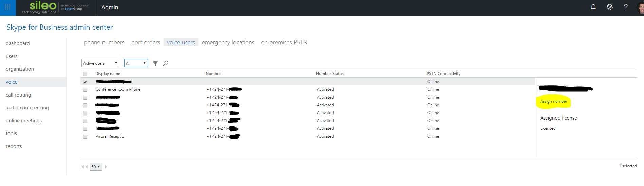Open online meetings in the sidebar

tap(24, 121)
